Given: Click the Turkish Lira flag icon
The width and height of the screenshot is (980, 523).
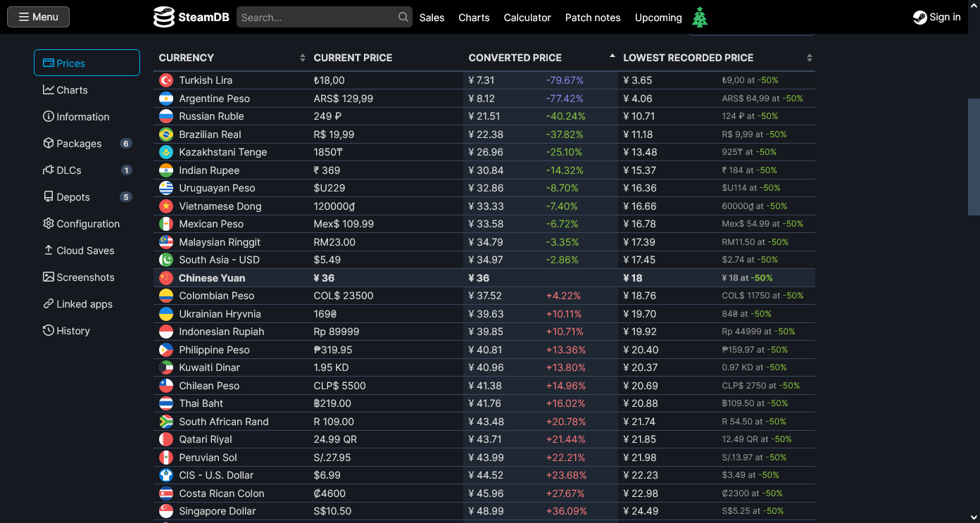Looking at the screenshot, I should coord(166,80).
